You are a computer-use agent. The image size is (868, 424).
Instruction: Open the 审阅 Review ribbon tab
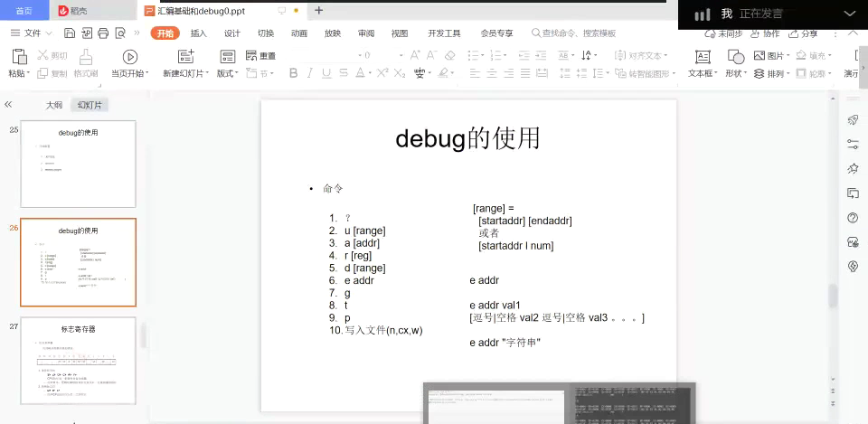365,33
